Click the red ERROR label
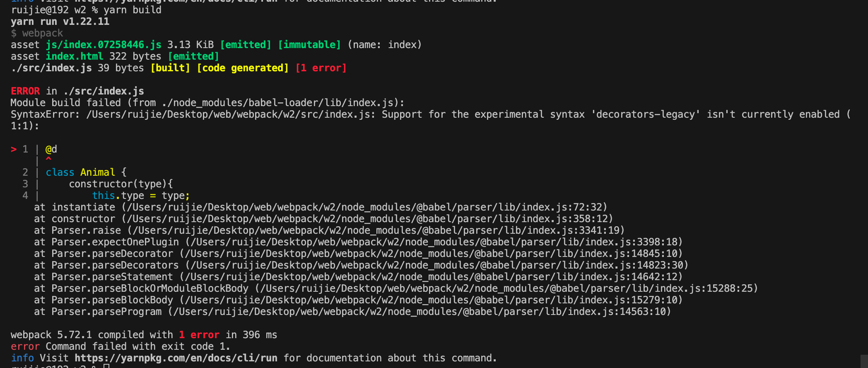The height and width of the screenshot is (368, 868). click(x=25, y=91)
